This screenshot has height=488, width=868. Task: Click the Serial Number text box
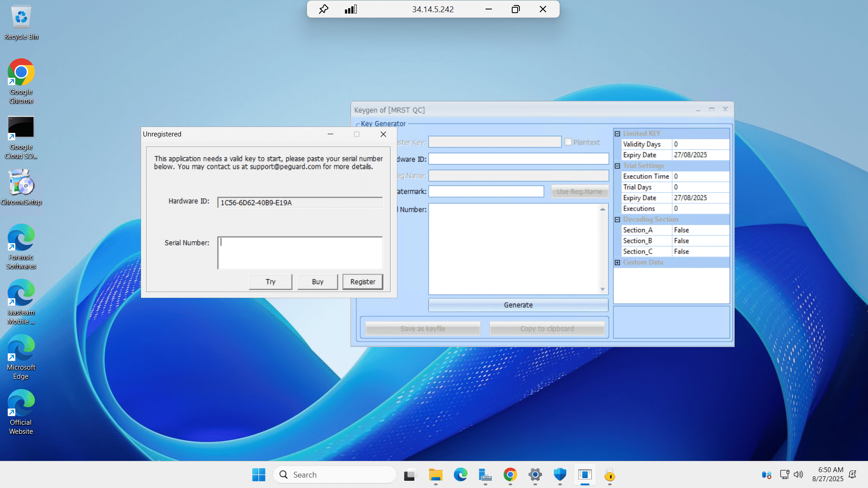point(300,253)
